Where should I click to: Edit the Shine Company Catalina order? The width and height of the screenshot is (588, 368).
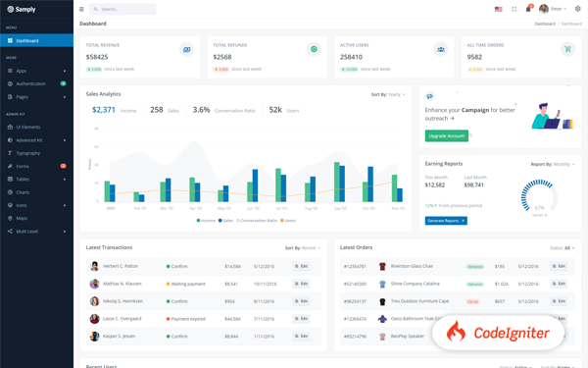[x=559, y=284]
